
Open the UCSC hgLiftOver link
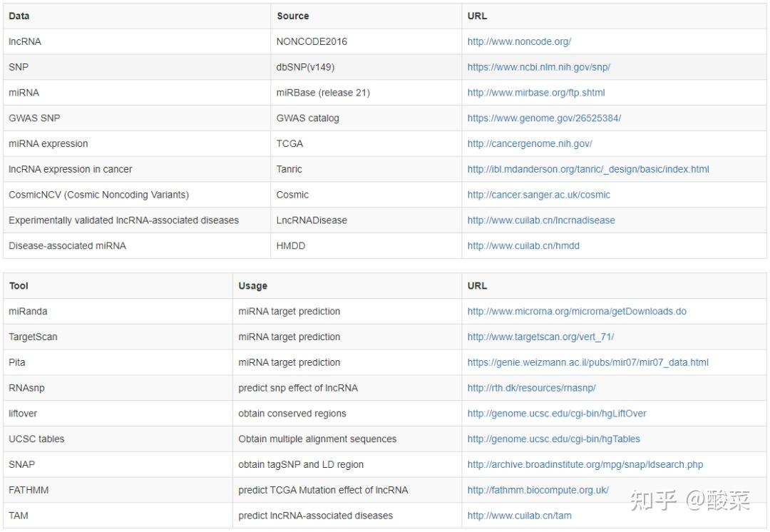(x=557, y=414)
